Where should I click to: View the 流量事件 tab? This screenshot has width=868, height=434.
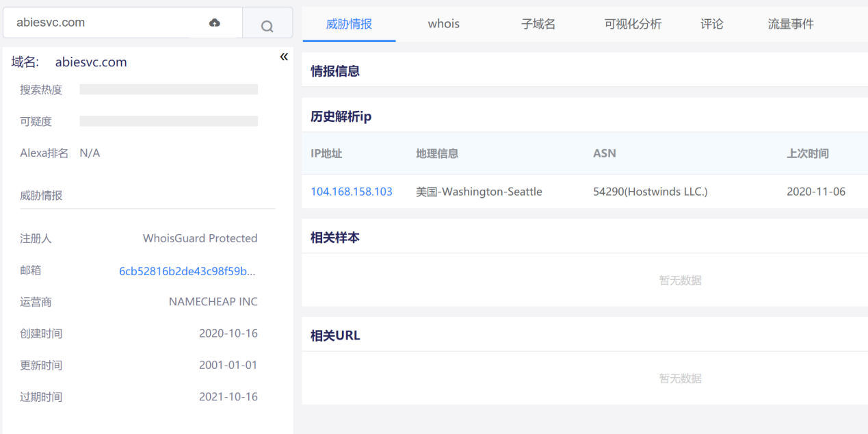point(791,24)
